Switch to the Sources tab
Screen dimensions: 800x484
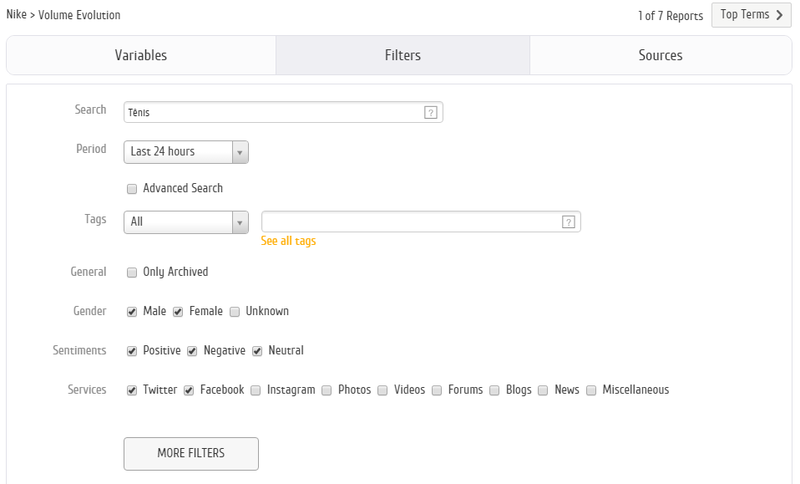(x=660, y=56)
